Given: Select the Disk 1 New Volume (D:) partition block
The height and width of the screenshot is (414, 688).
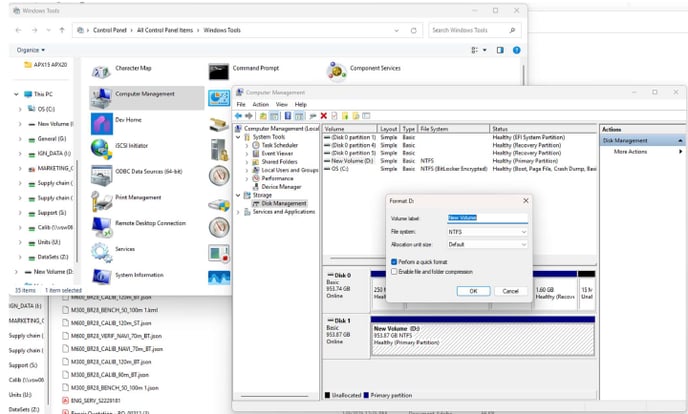Looking at the screenshot, I should pos(483,339).
